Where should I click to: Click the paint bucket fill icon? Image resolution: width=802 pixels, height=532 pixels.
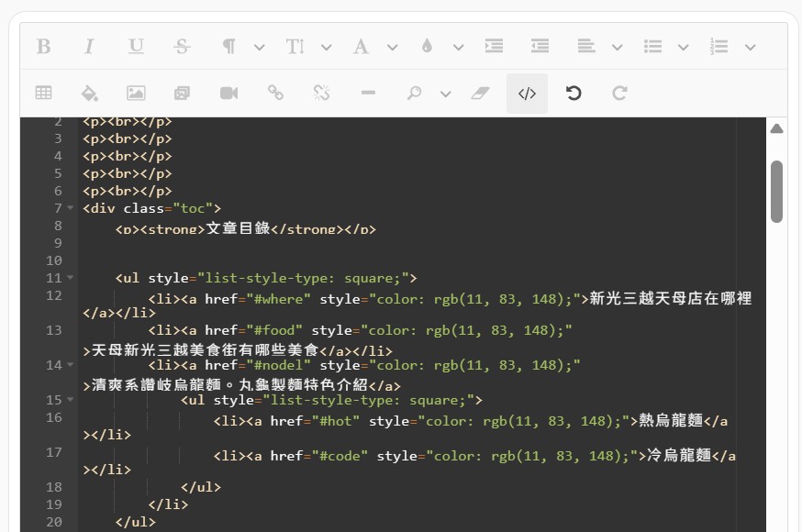90,93
